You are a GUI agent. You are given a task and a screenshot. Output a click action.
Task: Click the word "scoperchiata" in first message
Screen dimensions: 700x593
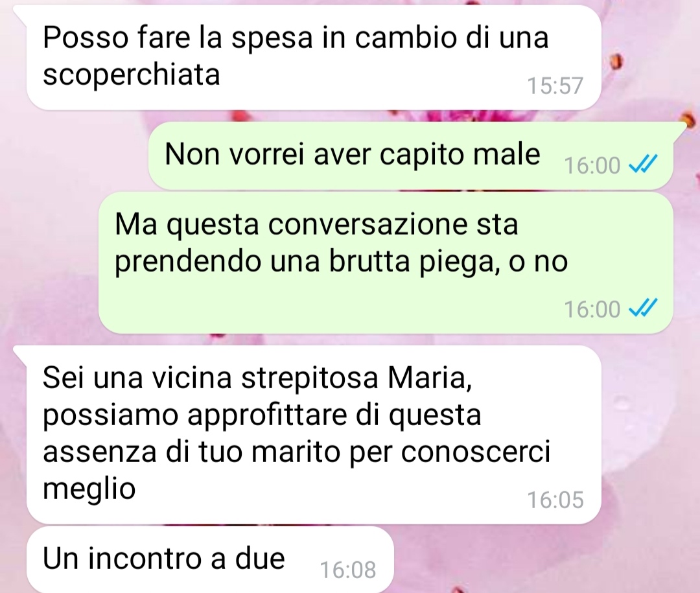click(132, 75)
